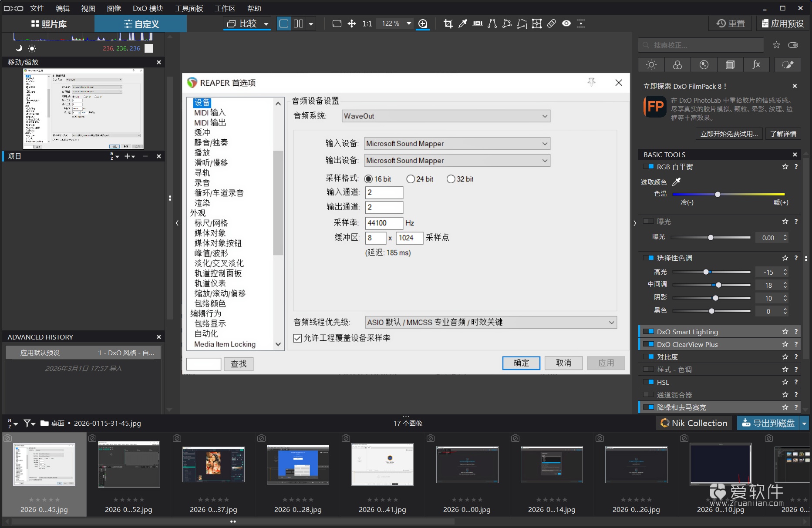Viewport: 812px width, 528px height.
Task: Uncheck 允许工程覆盖设备采样率 option
Action: coord(297,338)
